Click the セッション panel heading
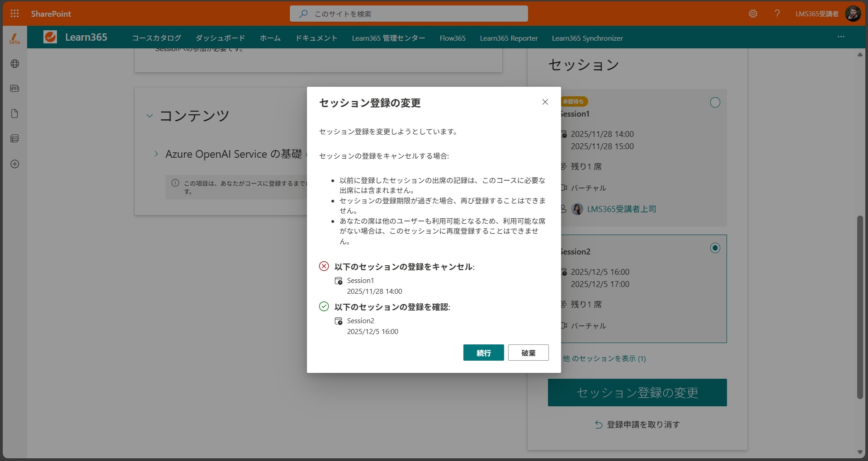Screen dimensions: 868x461 coord(584,65)
